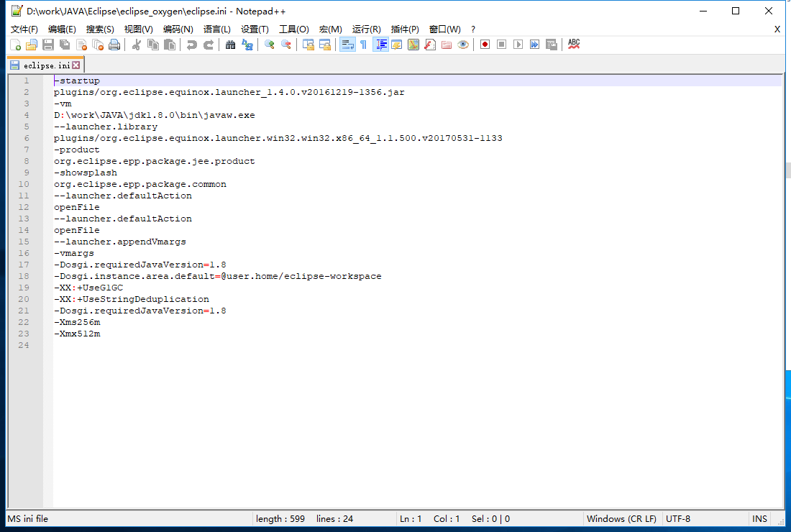Click the -Xms256m line

point(77,322)
